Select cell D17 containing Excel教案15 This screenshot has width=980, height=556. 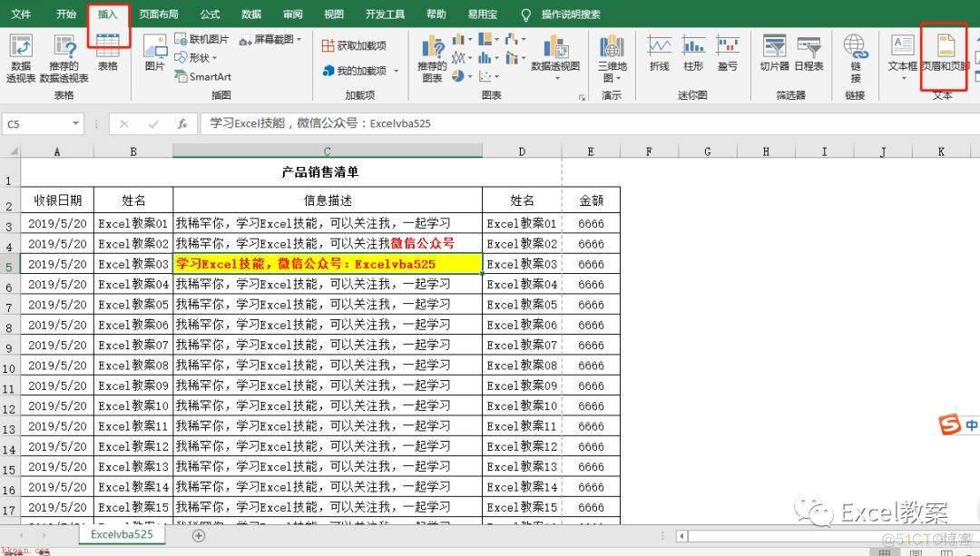point(522,507)
